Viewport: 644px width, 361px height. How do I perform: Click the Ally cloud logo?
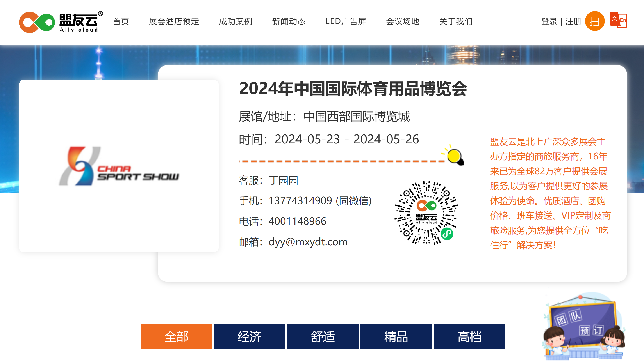point(61,22)
